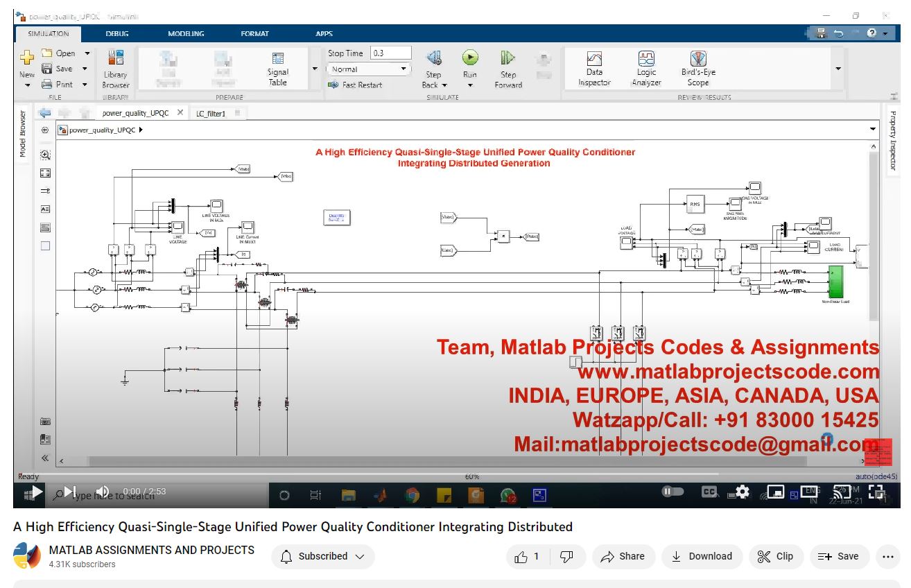Open the Signal Table

pos(278,68)
